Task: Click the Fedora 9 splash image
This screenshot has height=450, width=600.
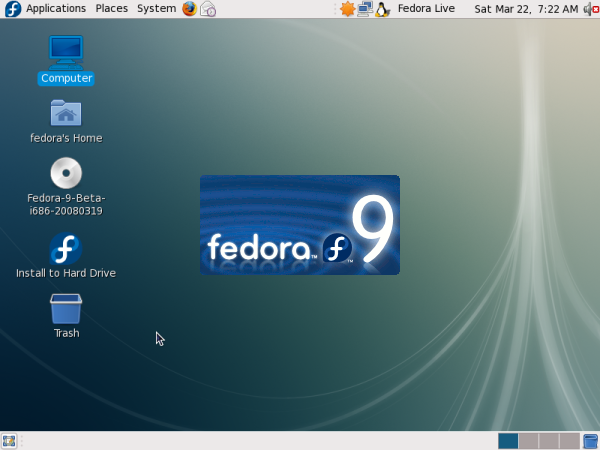Action: (300, 225)
